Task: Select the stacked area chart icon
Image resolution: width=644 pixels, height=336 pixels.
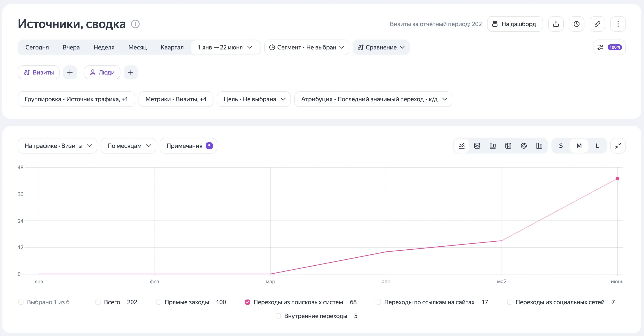Action: (x=477, y=146)
